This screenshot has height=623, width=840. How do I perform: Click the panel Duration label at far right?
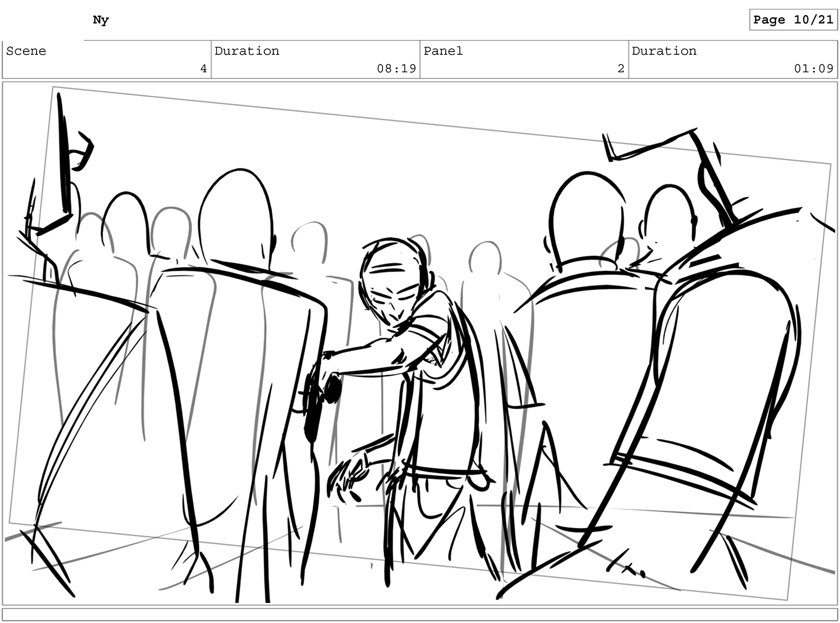[664, 51]
